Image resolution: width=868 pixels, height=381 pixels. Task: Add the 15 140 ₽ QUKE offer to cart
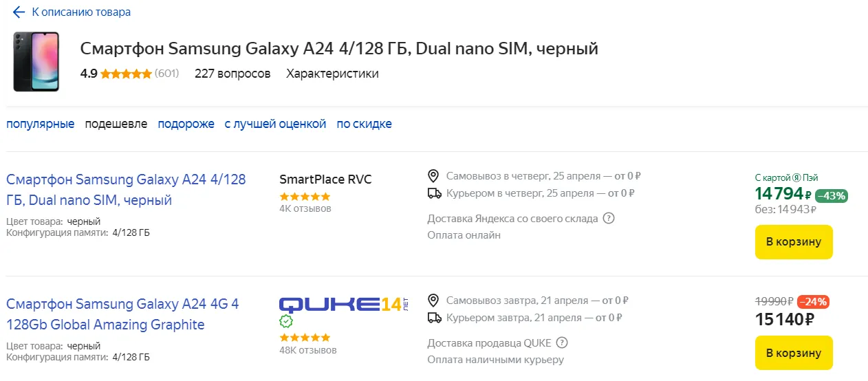pos(794,353)
